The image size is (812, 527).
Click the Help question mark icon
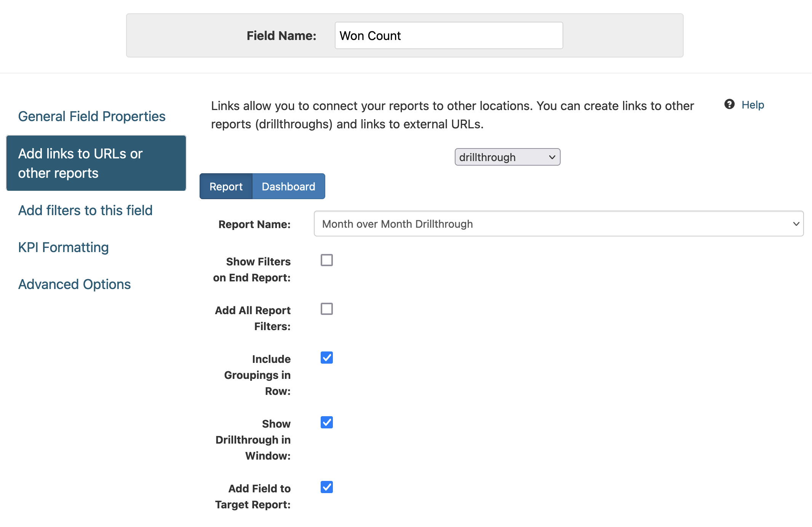729,104
